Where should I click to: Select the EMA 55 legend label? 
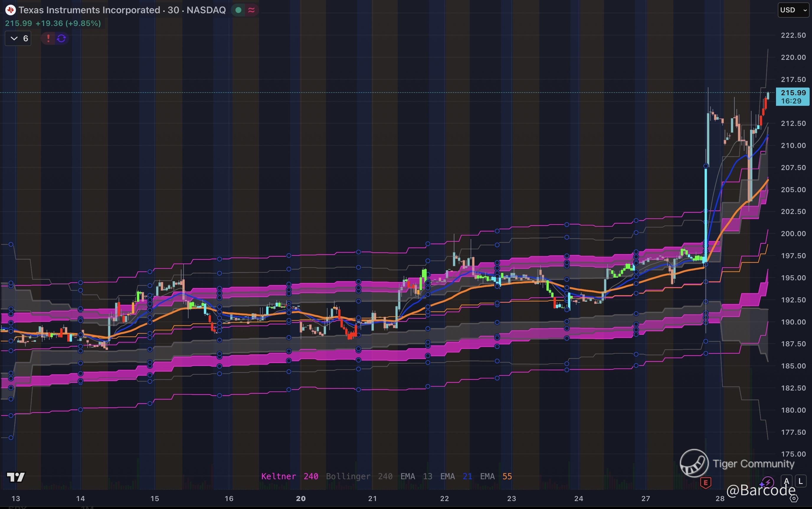(x=496, y=476)
